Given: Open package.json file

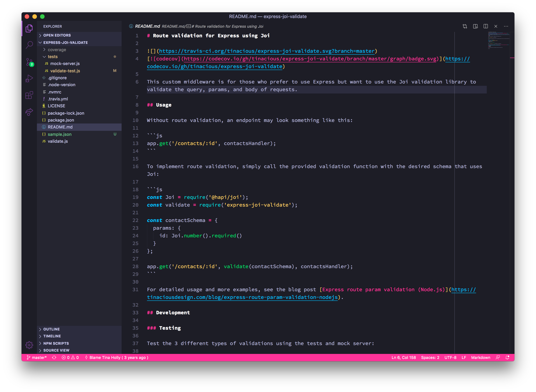Looking at the screenshot, I should point(61,120).
